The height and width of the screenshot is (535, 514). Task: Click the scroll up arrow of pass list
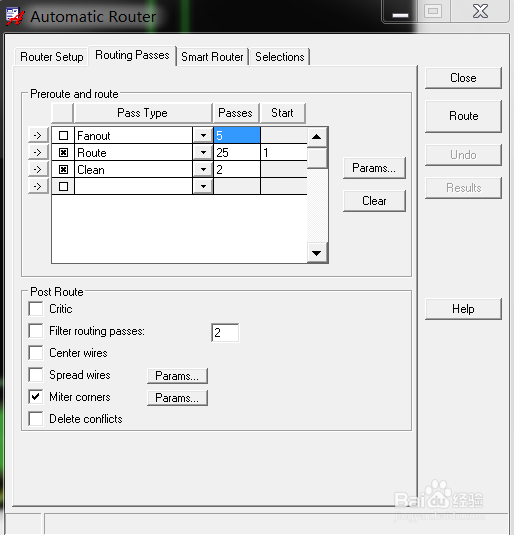pyautogui.click(x=317, y=137)
